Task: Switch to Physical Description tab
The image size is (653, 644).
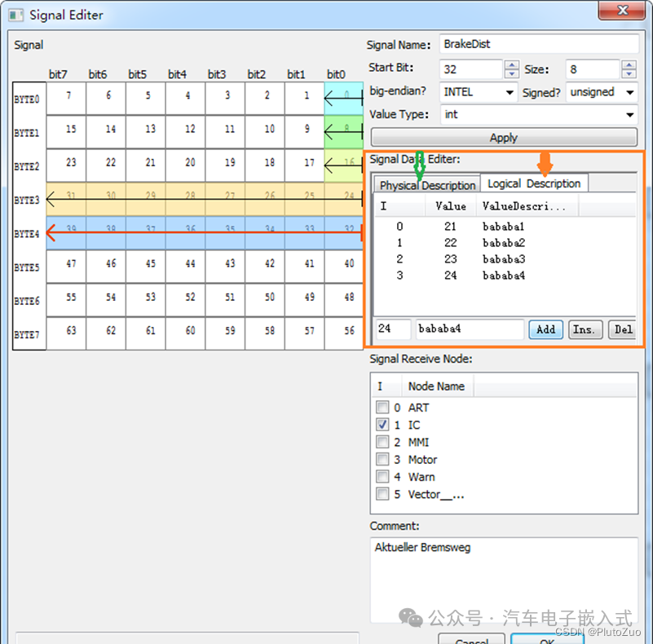Action: [427, 185]
